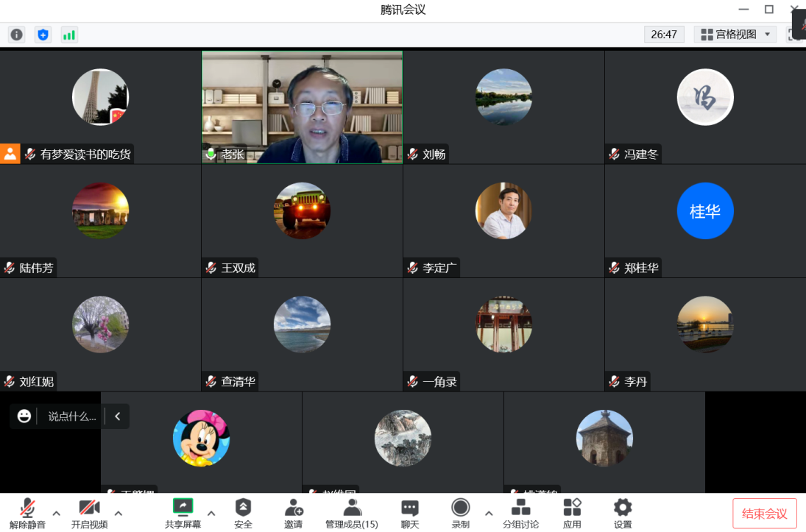This screenshot has height=532, width=806.
Task: Start recording with 录制 button
Action: point(461,512)
